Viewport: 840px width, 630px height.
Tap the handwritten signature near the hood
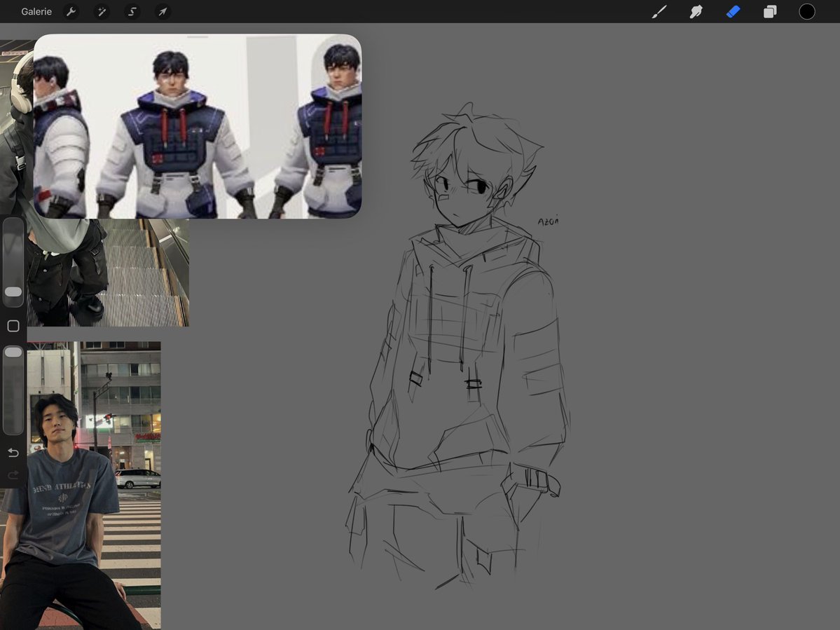click(x=548, y=221)
